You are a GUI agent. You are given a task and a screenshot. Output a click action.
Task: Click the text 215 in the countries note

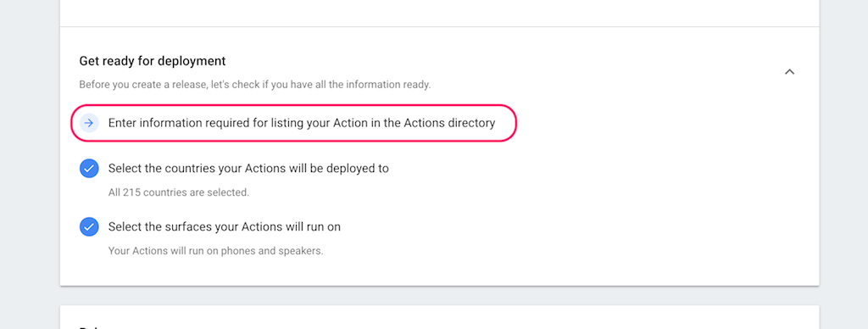(x=131, y=192)
